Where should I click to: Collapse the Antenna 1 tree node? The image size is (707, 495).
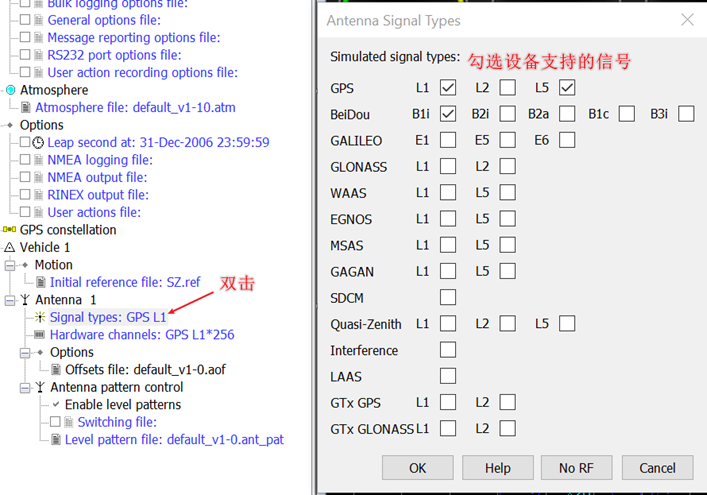[x=10, y=300]
